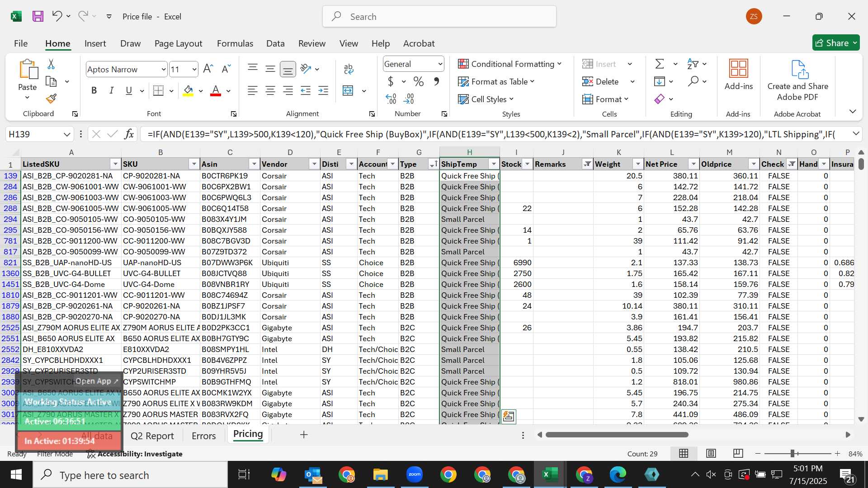Click the Share button
The image size is (868, 488).
(835, 43)
